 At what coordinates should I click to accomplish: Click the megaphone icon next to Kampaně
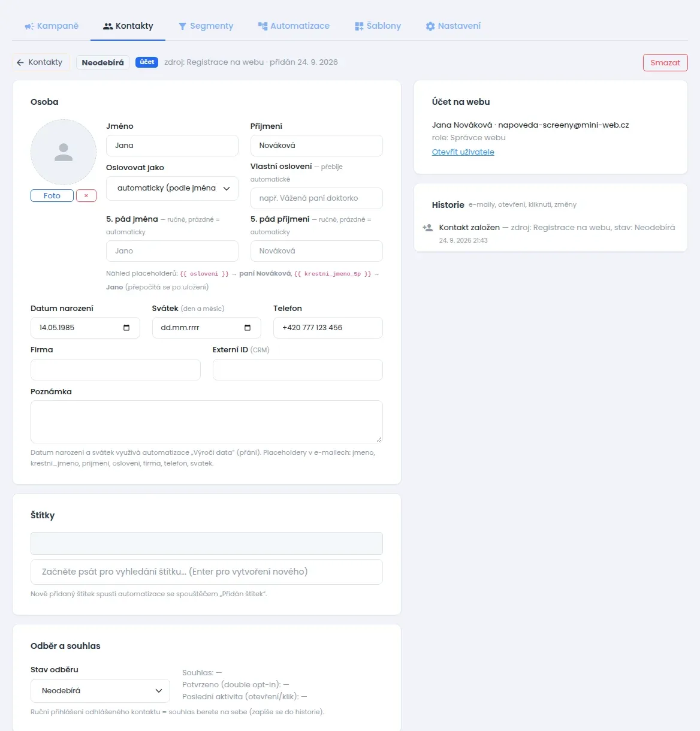coord(29,26)
